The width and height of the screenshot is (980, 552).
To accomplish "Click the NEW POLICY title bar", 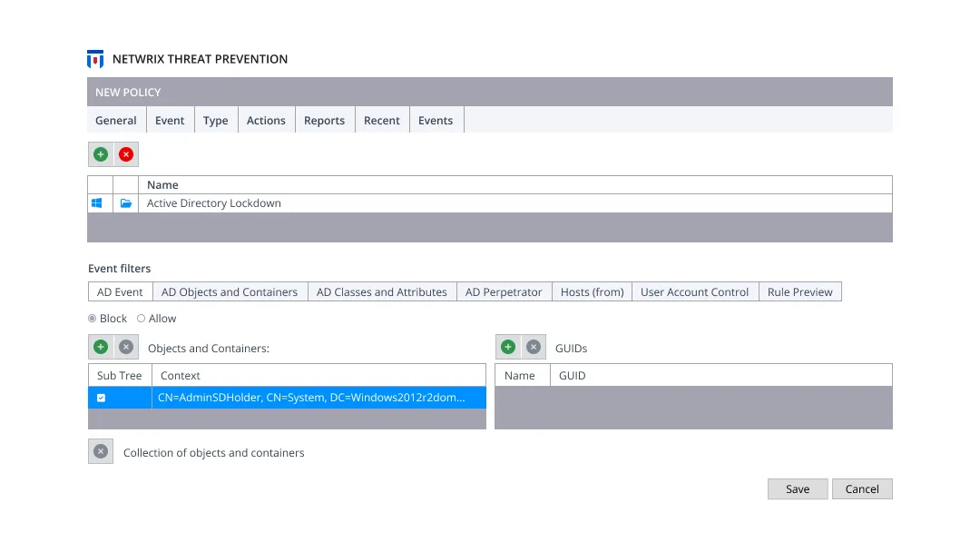I will pyautogui.click(x=490, y=92).
